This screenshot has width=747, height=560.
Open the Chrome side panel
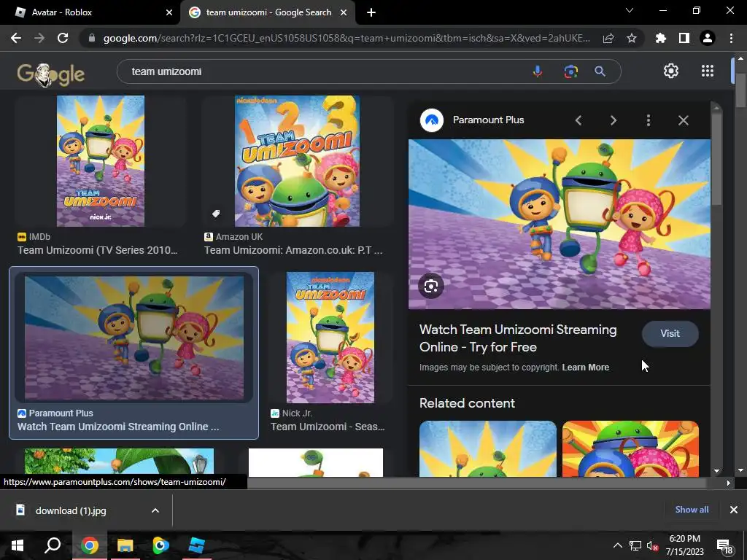[x=684, y=38]
